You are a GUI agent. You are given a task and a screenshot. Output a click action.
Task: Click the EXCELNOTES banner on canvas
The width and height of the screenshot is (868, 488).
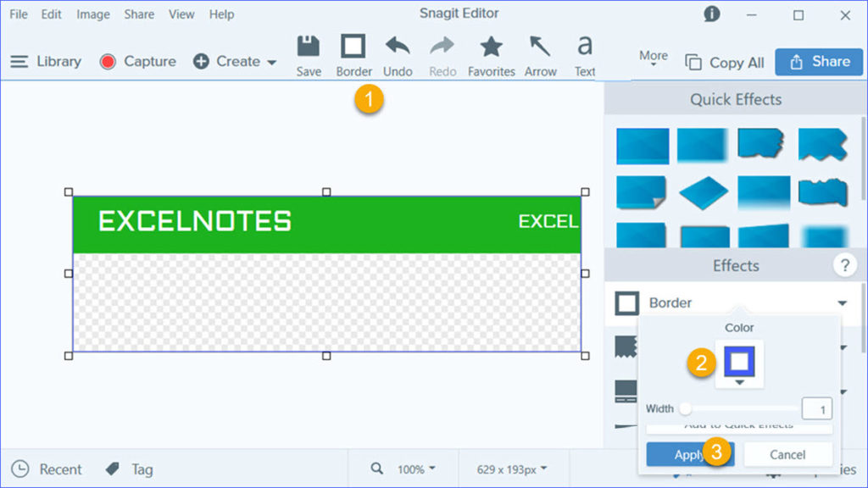tap(326, 225)
